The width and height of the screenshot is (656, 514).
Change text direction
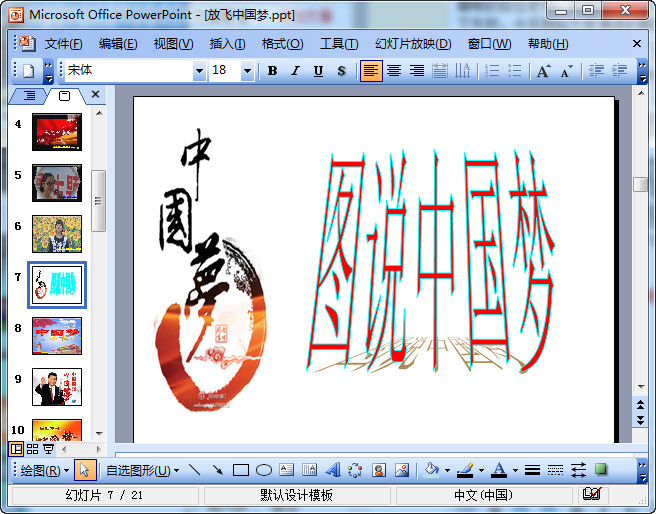pos(462,71)
